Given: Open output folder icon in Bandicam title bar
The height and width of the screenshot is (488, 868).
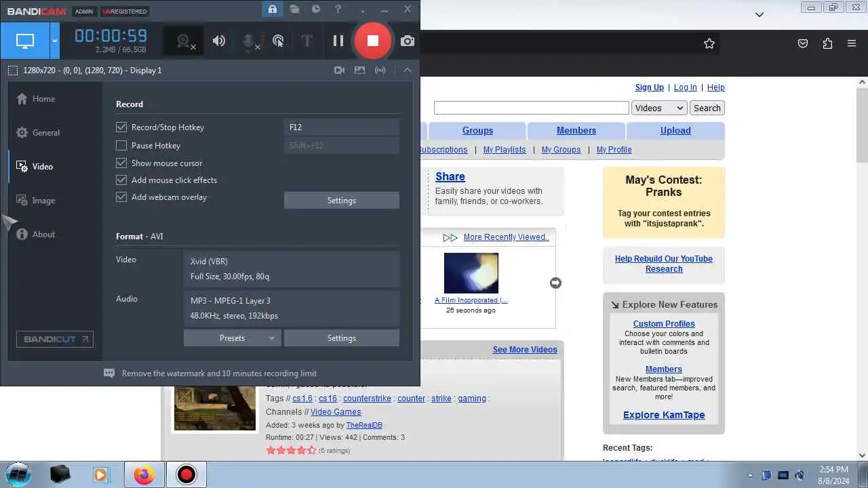Looking at the screenshot, I should [294, 9].
